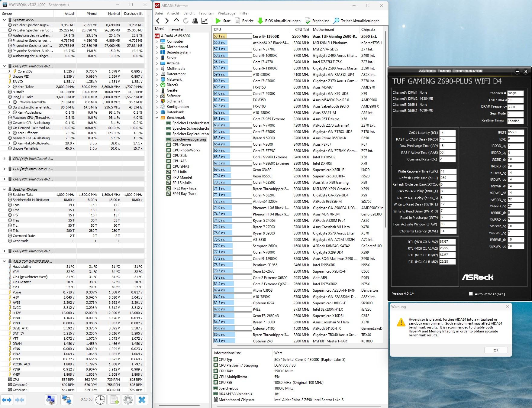Toggle CPU Typ checkbox in Informationsliste
The height and width of the screenshot is (408, 532).
[216, 360]
